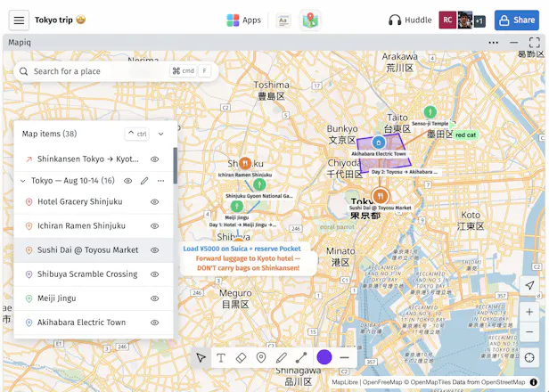Screen dimensions: 549x392
Task: Select Akihabara Electric Town list item
Action: pyautogui.click(x=94, y=323)
